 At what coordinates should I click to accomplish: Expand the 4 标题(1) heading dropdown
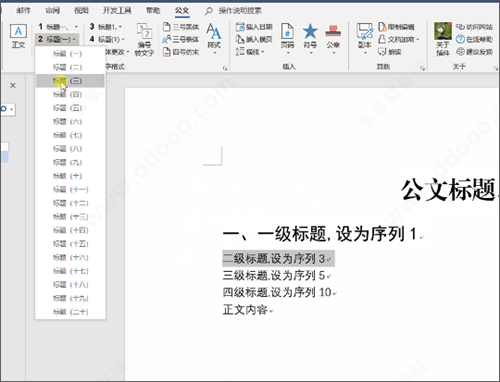[x=123, y=40]
